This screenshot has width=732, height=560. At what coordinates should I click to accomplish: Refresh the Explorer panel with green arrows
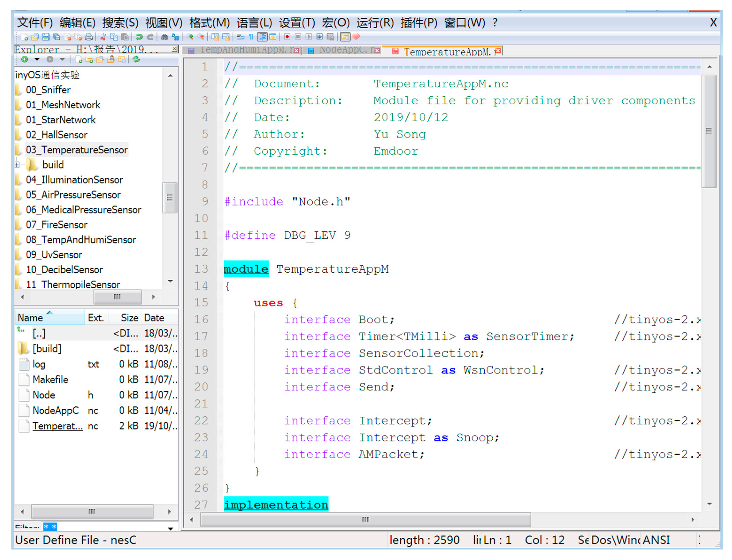tap(136, 60)
